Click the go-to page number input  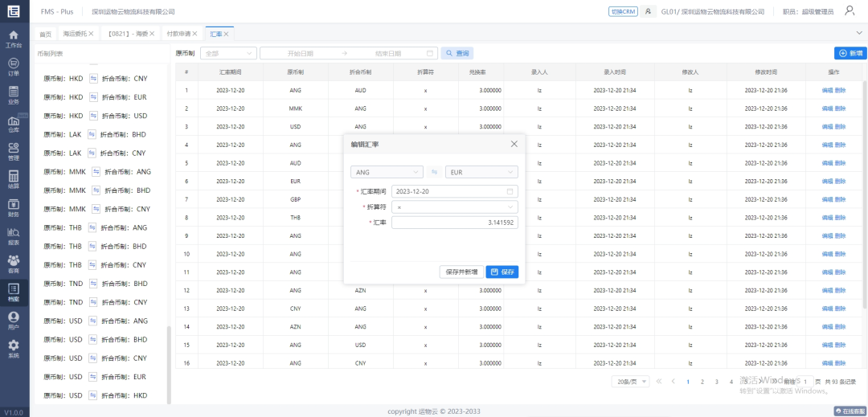[x=806, y=382]
